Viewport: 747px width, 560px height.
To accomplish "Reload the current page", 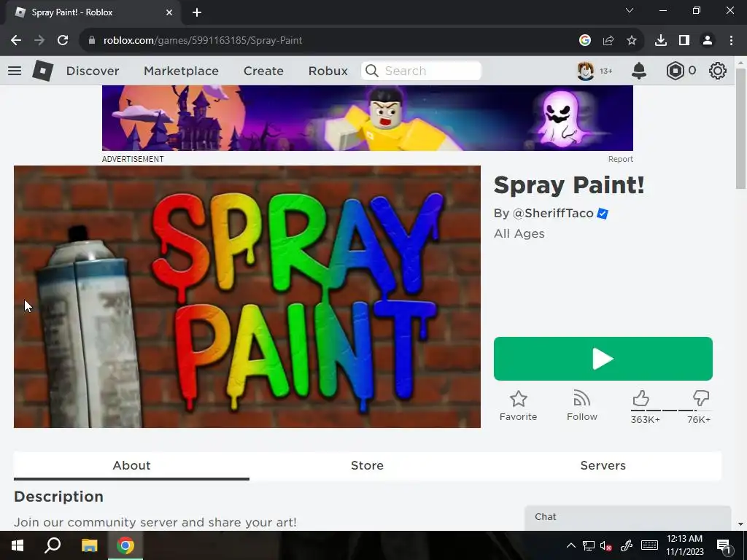I will click(x=63, y=41).
